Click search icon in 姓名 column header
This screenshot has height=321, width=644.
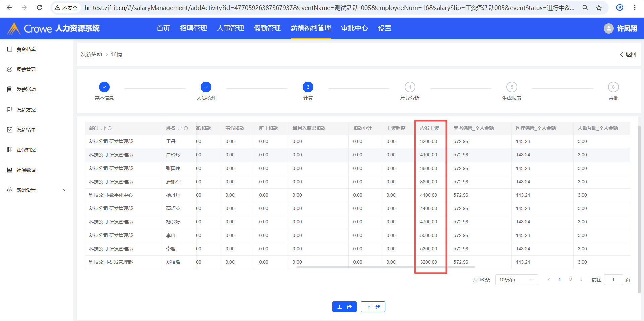coord(186,128)
